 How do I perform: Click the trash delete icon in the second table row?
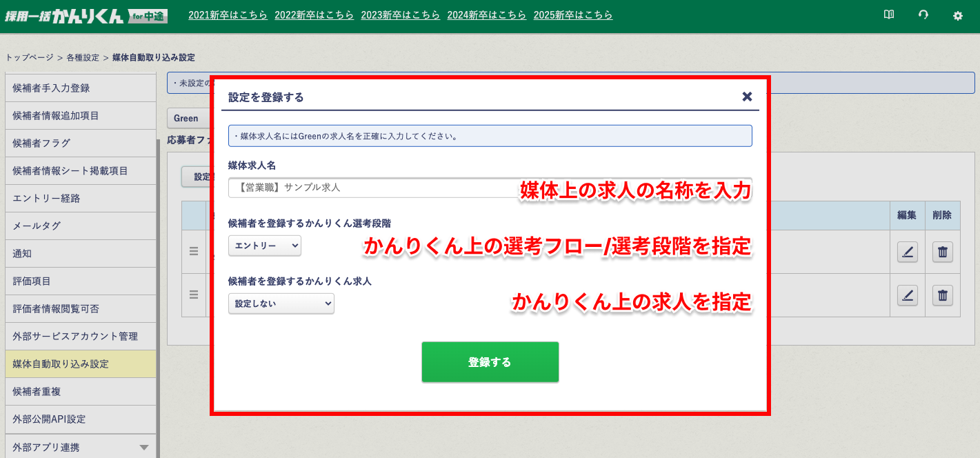coord(943,295)
